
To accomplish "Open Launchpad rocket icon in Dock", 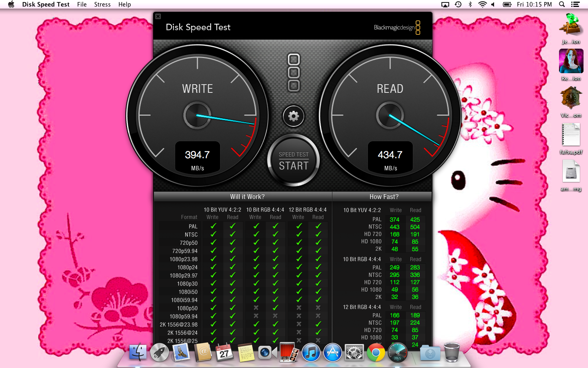I will (159, 352).
